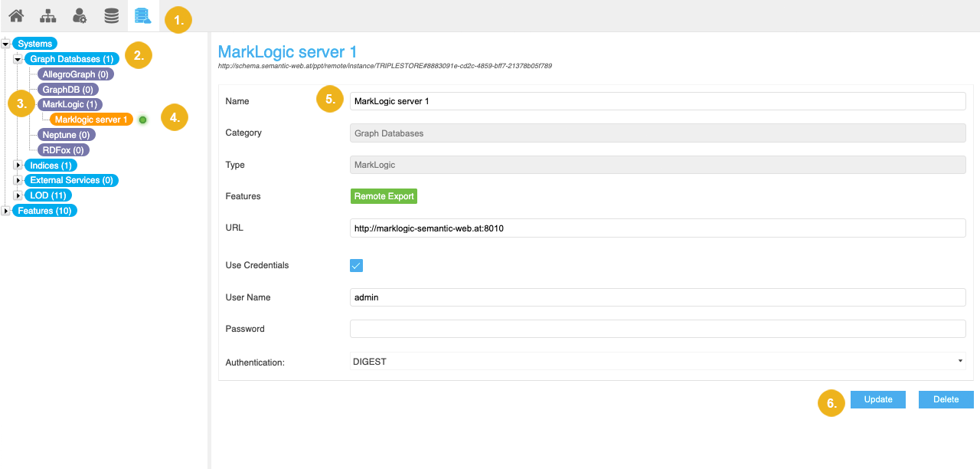Expand the External Services (0) node

click(18, 180)
